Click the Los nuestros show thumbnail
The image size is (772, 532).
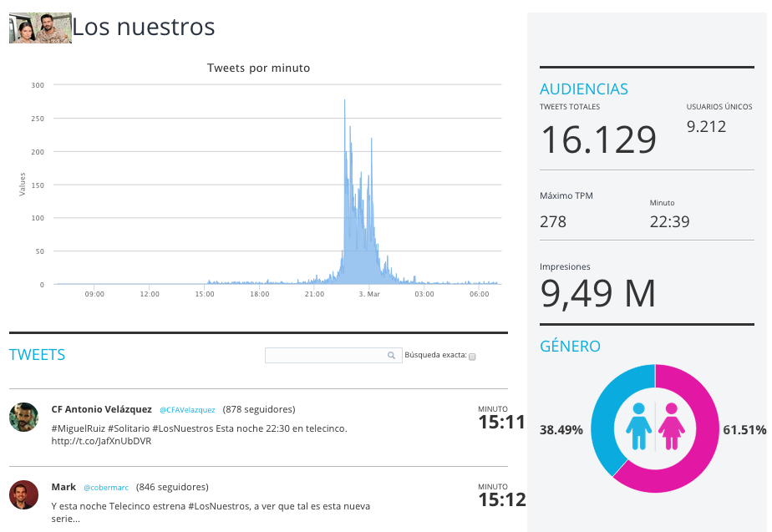click(x=40, y=28)
